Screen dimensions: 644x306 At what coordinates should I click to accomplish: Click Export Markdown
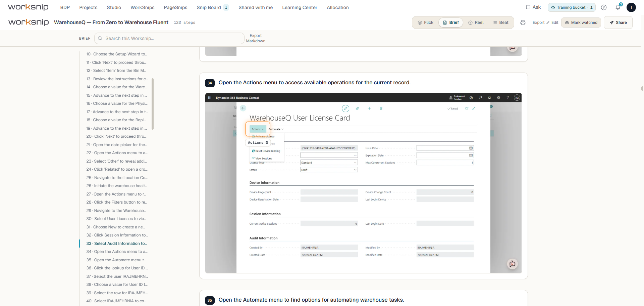point(256,38)
